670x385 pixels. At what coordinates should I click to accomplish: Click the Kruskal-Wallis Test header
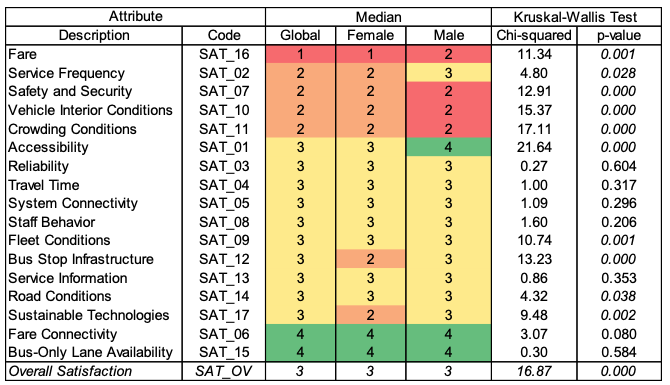point(576,17)
